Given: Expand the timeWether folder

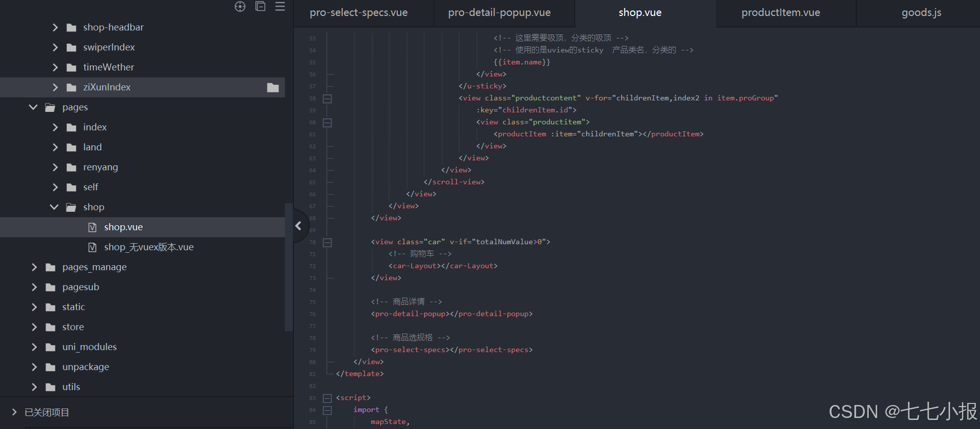Looking at the screenshot, I should 55,67.
